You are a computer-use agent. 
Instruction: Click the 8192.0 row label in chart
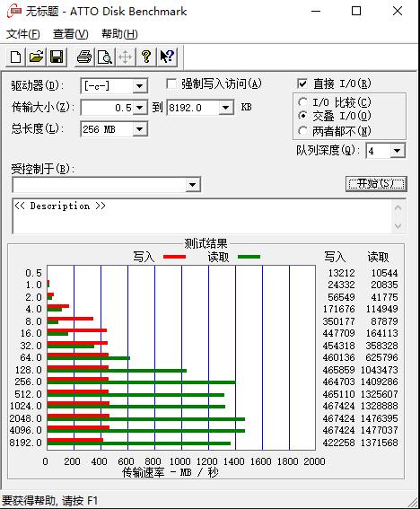26,443
